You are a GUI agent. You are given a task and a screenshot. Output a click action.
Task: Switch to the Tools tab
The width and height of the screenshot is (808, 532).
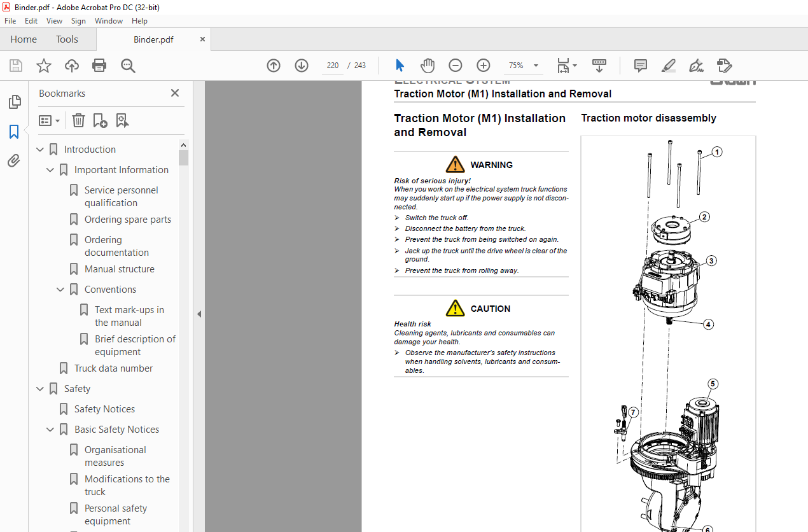click(x=67, y=39)
